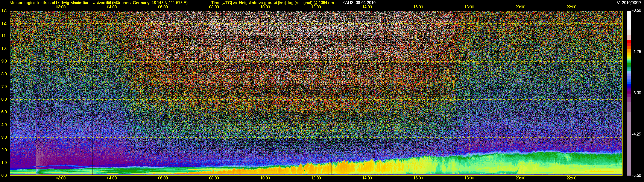
Task: Click '16:00' on the bottom time axis
Action: pyautogui.click(x=418, y=178)
